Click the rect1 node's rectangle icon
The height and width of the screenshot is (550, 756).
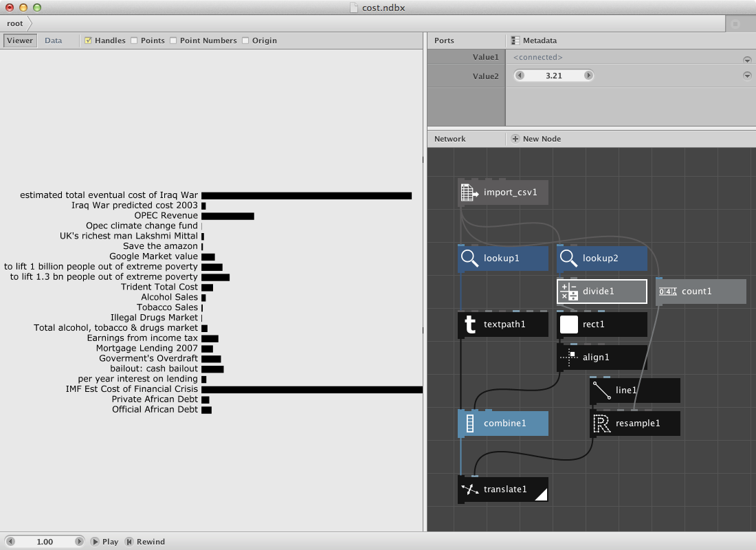(x=568, y=324)
